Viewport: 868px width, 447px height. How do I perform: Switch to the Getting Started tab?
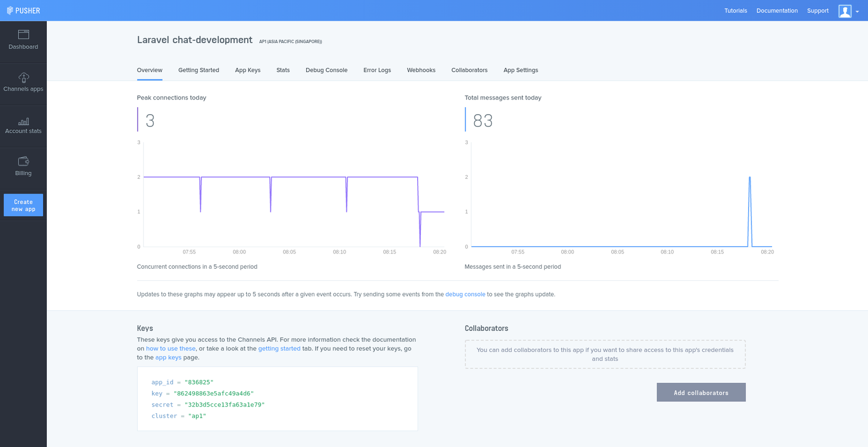point(199,70)
